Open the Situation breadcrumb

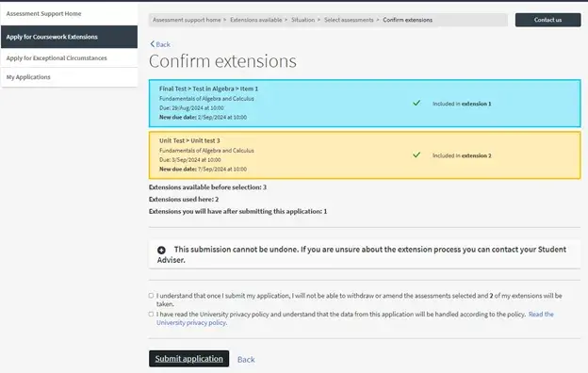303,20
